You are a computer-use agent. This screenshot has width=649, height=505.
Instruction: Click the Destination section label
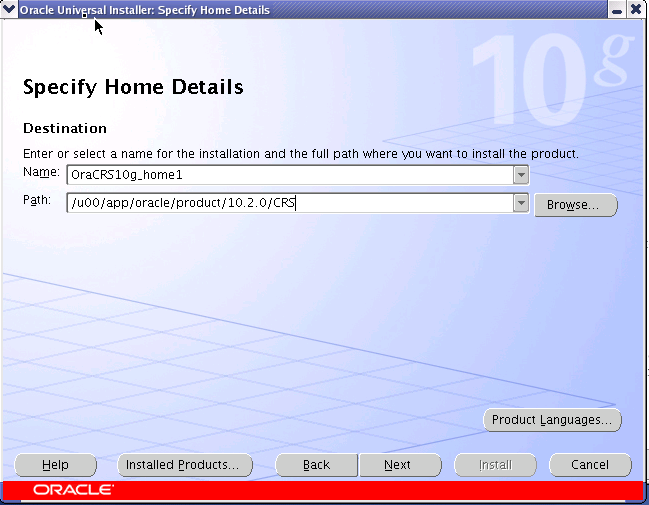[65, 128]
